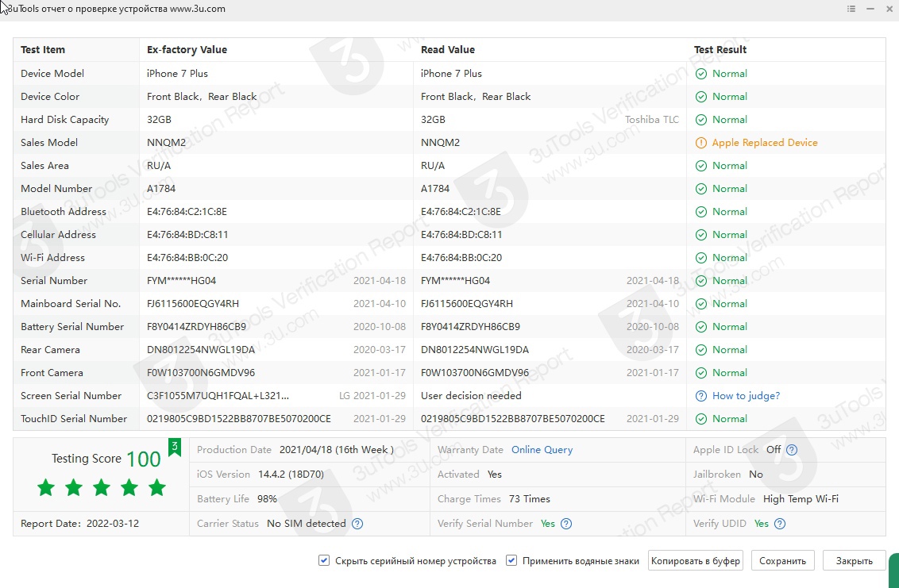Viewport: 899px width, 588px height.
Task: Click the Production Date 2021/04/18 value
Action: point(337,450)
